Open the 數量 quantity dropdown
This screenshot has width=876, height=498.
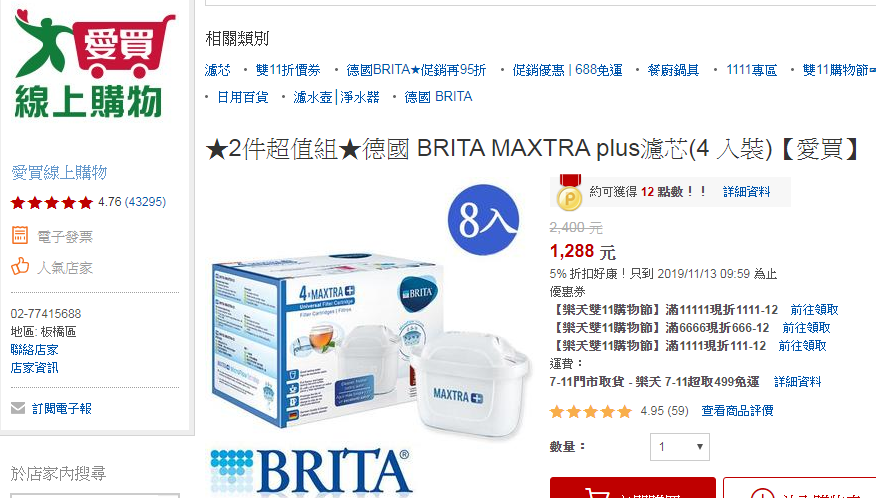pyautogui.click(x=679, y=447)
